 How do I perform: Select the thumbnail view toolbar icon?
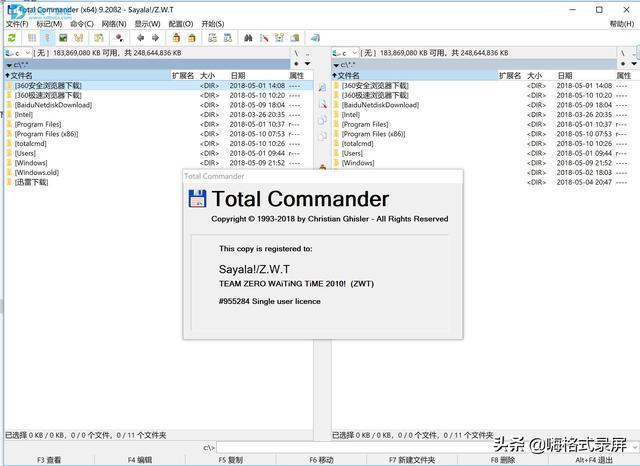[x=62, y=37]
